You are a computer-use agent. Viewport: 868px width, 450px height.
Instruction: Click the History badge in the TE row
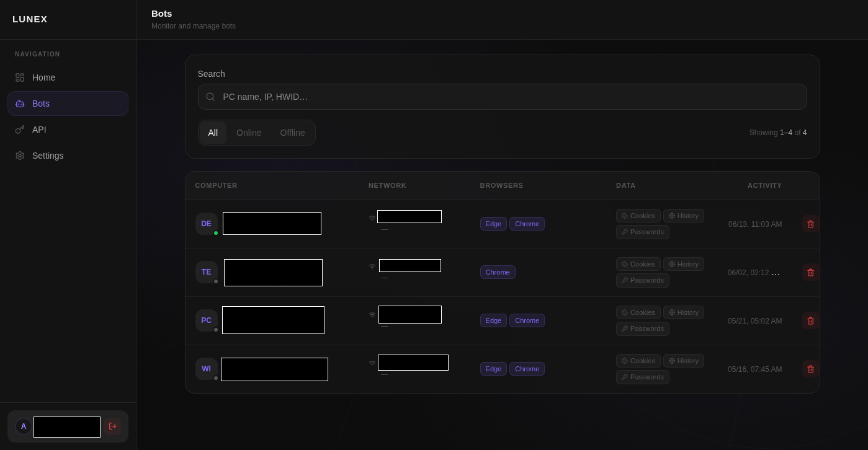[684, 264]
